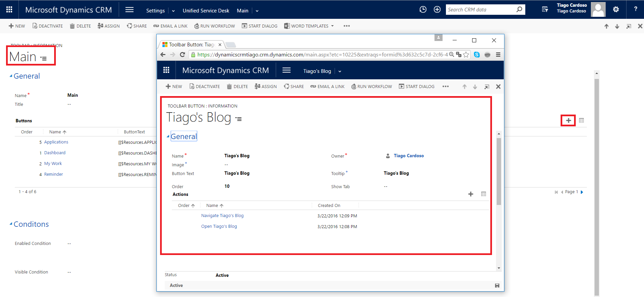
Task: Bookmark page with the star icon
Action: coord(466,55)
